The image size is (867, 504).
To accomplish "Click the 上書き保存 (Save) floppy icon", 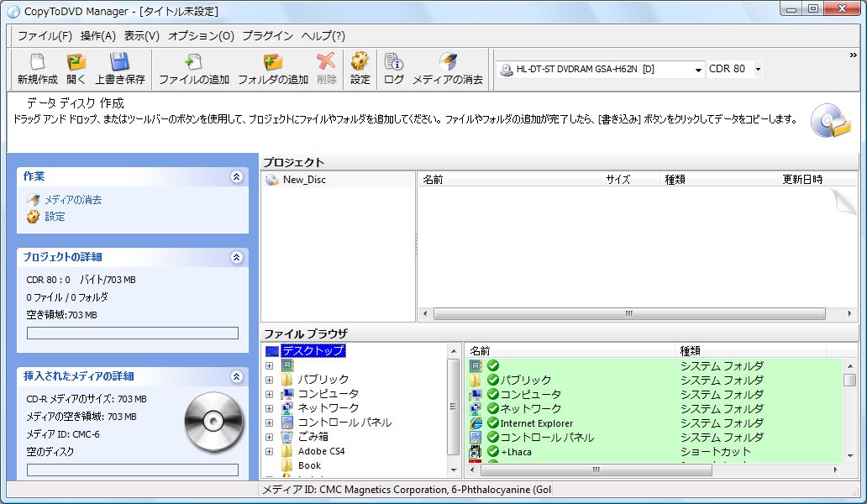I will [119, 62].
